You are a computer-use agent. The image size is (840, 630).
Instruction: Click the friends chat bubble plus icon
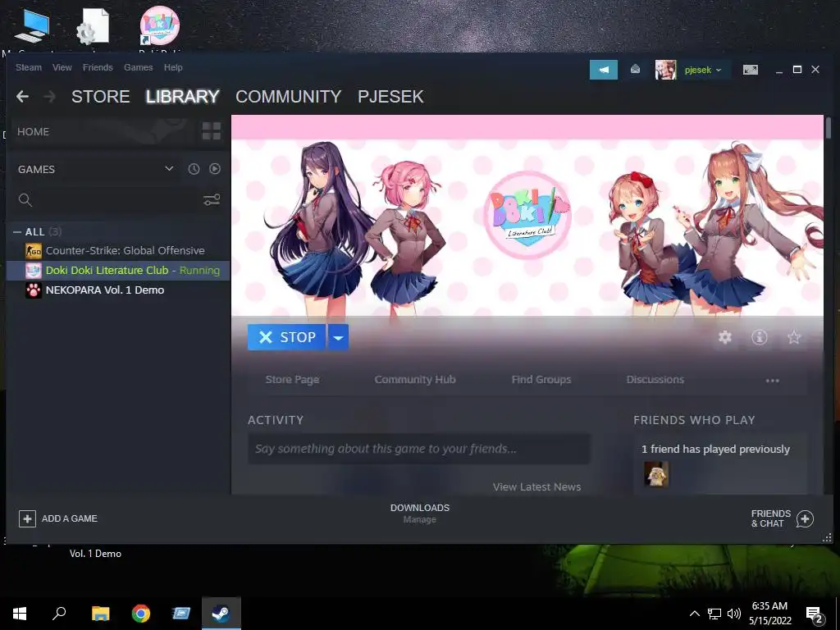click(x=805, y=518)
